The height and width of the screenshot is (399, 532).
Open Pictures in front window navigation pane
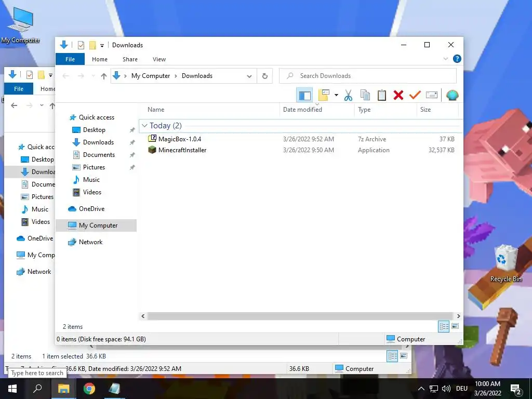[x=94, y=167]
